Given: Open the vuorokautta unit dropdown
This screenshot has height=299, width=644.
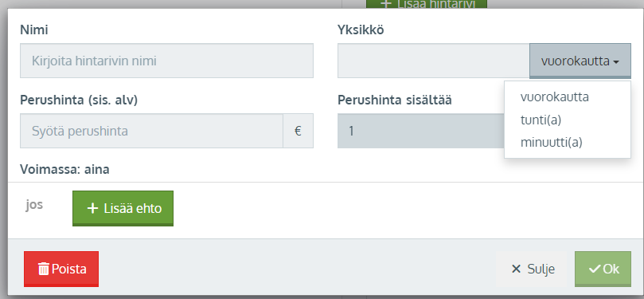Looking at the screenshot, I should tap(580, 61).
